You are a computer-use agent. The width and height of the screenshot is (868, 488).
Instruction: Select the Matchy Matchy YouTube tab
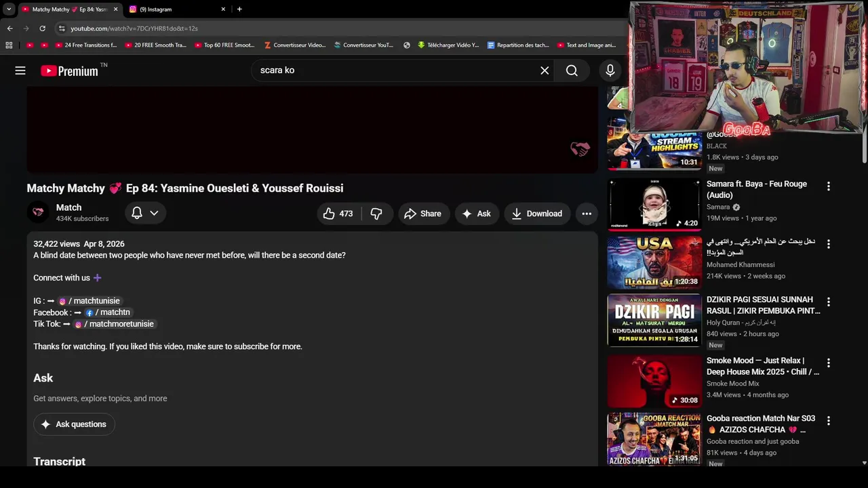pos(70,9)
